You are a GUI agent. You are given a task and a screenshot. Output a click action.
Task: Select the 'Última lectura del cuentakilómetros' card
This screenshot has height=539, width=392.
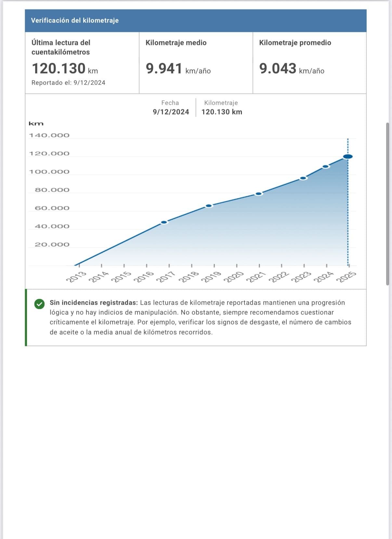[x=82, y=62]
